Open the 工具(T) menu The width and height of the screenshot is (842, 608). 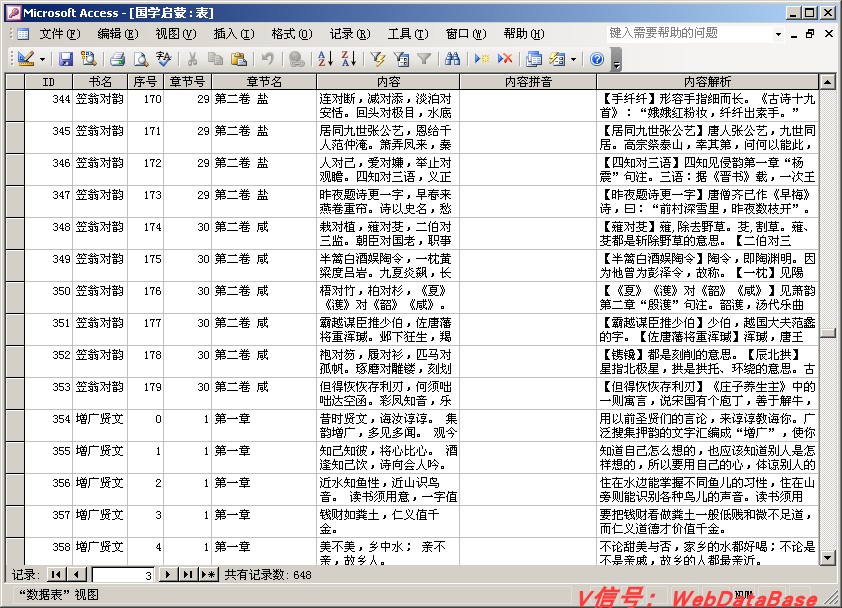click(x=408, y=34)
